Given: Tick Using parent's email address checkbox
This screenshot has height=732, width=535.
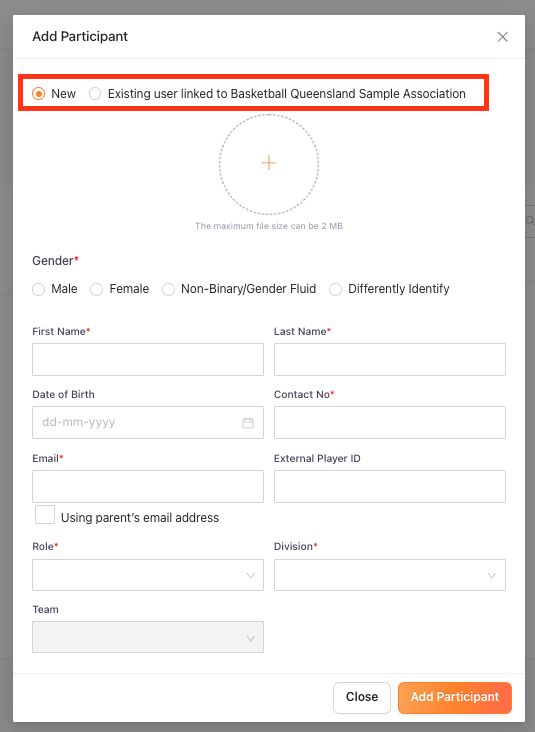Looking at the screenshot, I should [x=45, y=514].
